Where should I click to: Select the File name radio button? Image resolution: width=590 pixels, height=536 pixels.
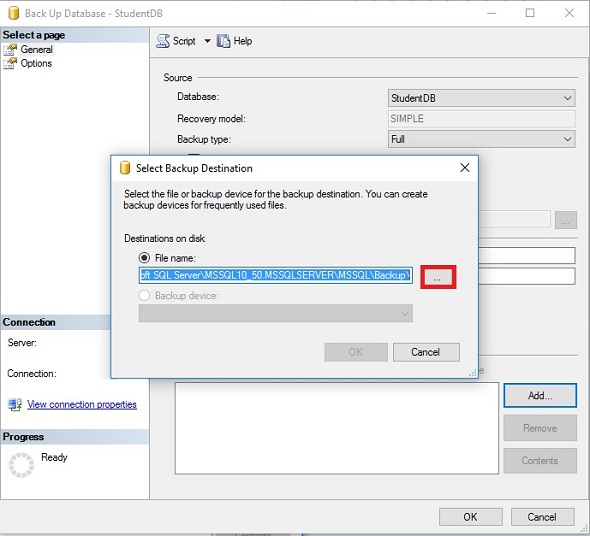pyautogui.click(x=144, y=258)
